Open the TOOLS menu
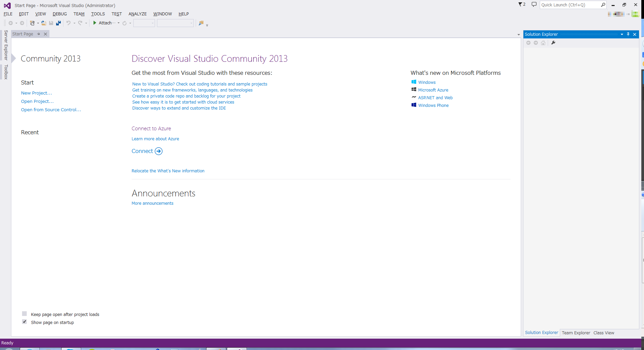 pyautogui.click(x=98, y=14)
